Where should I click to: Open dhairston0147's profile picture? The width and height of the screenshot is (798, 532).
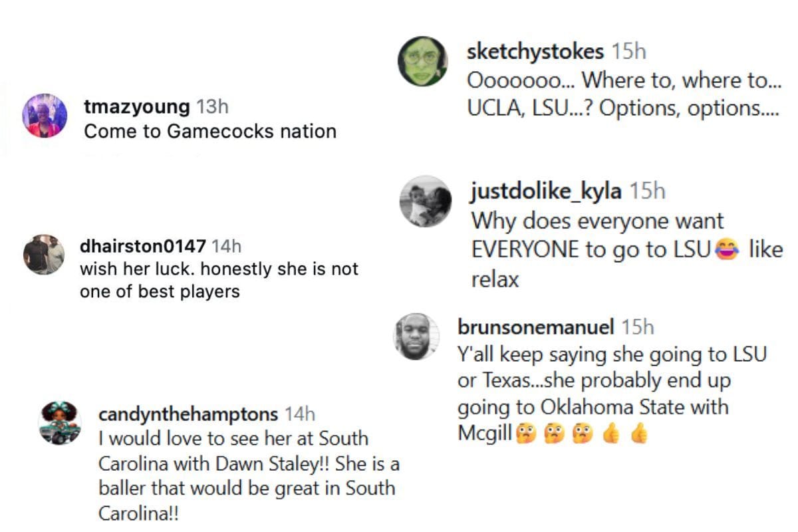click(x=44, y=254)
